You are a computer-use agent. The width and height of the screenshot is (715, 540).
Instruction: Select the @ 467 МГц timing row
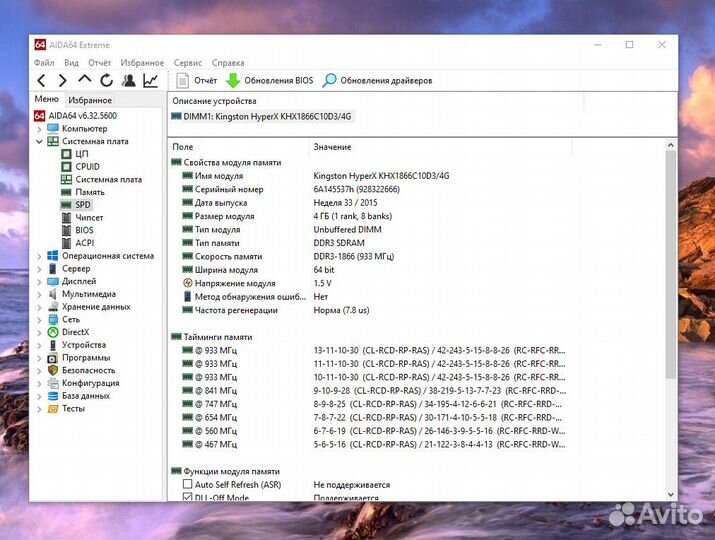coord(373,444)
